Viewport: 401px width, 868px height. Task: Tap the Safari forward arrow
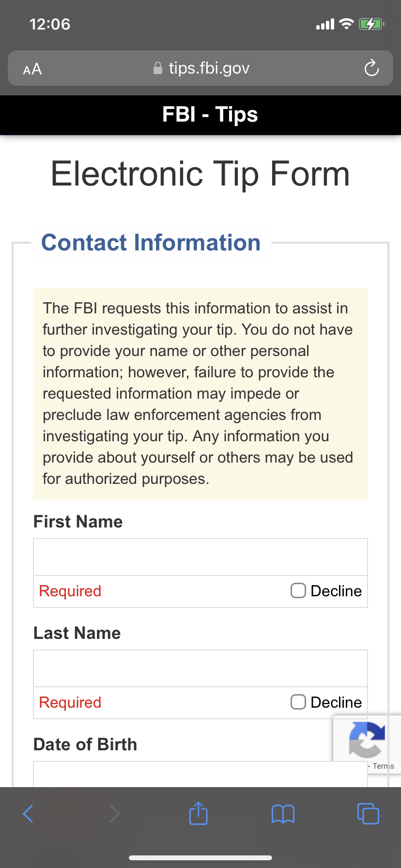114,814
